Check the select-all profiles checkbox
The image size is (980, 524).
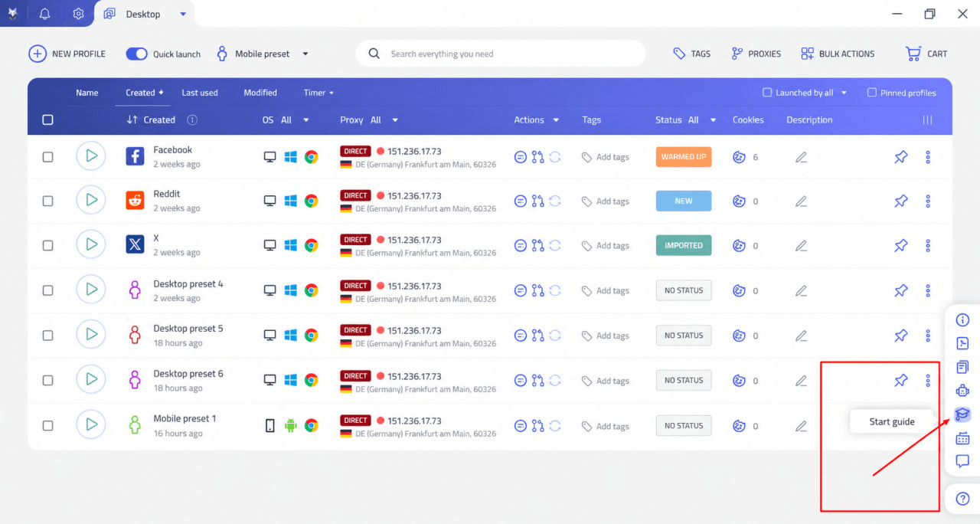pos(47,120)
